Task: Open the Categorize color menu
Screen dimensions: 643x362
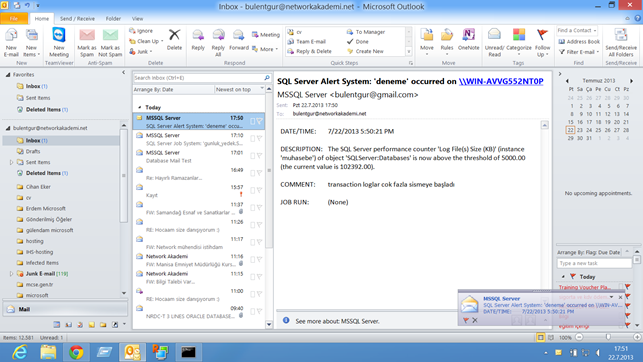Action: point(519,43)
